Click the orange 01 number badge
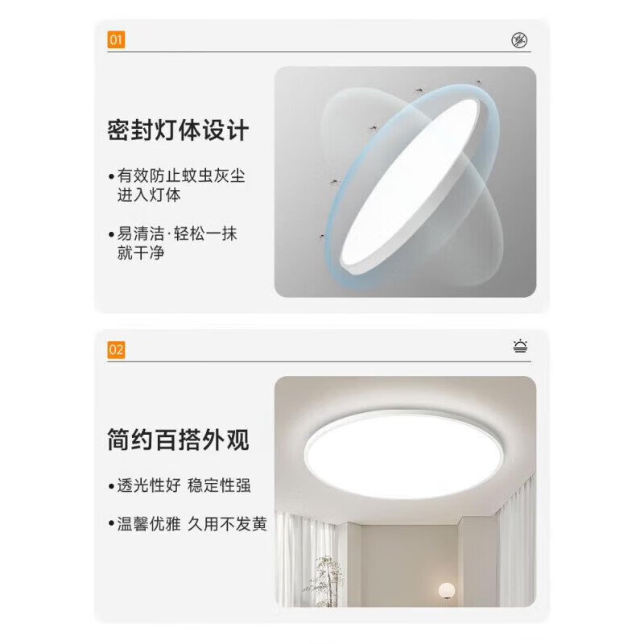Viewport: 644px width, 644px height. pyautogui.click(x=116, y=39)
